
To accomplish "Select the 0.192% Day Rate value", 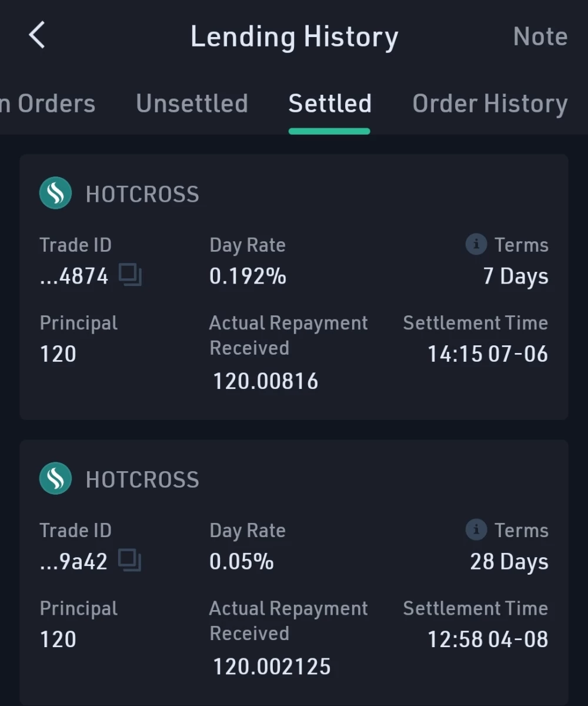I will point(248,276).
